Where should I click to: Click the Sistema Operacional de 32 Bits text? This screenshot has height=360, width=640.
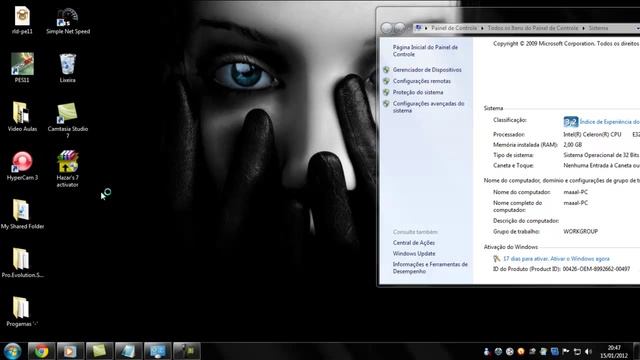pyautogui.click(x=601, y=155)
